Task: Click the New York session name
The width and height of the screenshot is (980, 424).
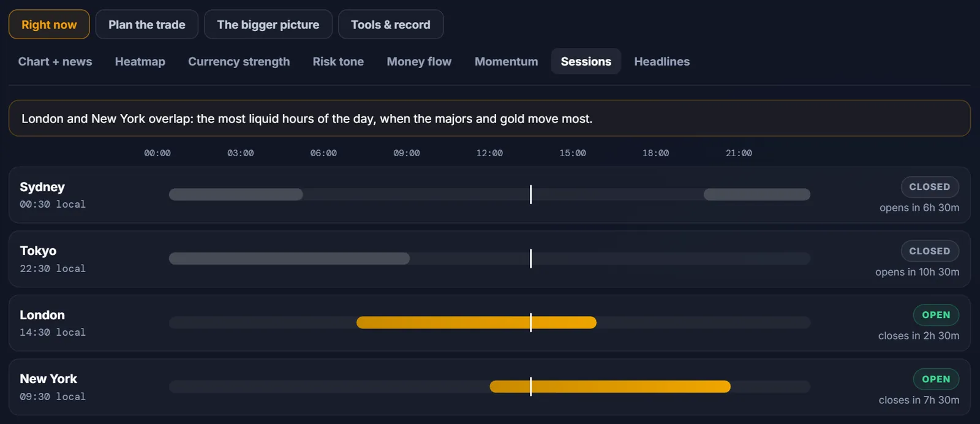Action: coord(48,379)
